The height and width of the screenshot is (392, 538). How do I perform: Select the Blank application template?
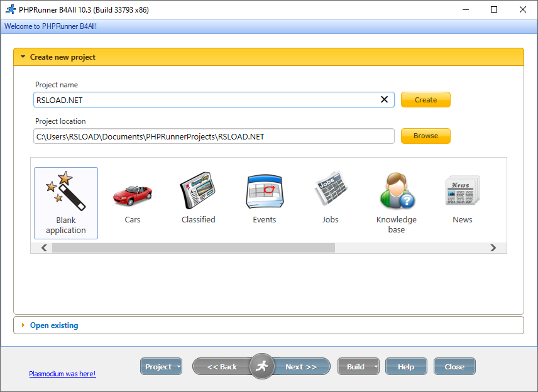pyautogui.click(x=66, y=203)
